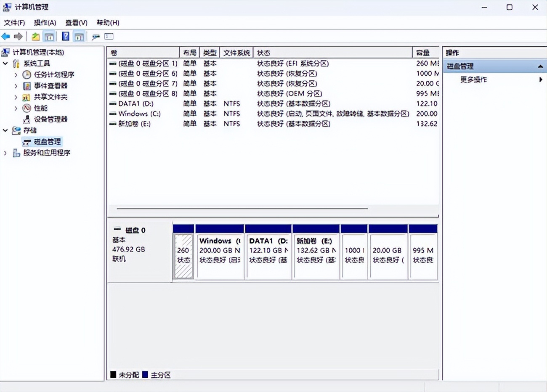Click the 状态 column header
The height and width of the screenshot is (392, 547).
pyautogui.click(x=332, y=53)
